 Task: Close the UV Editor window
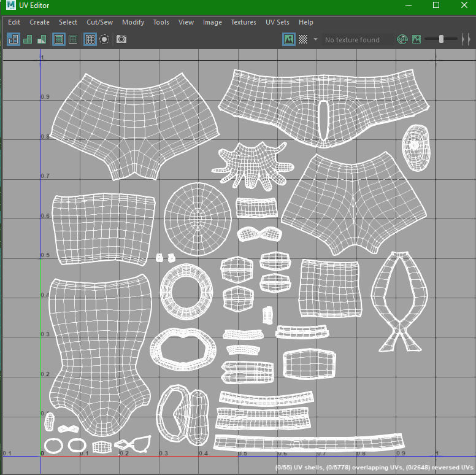point(464,5)
